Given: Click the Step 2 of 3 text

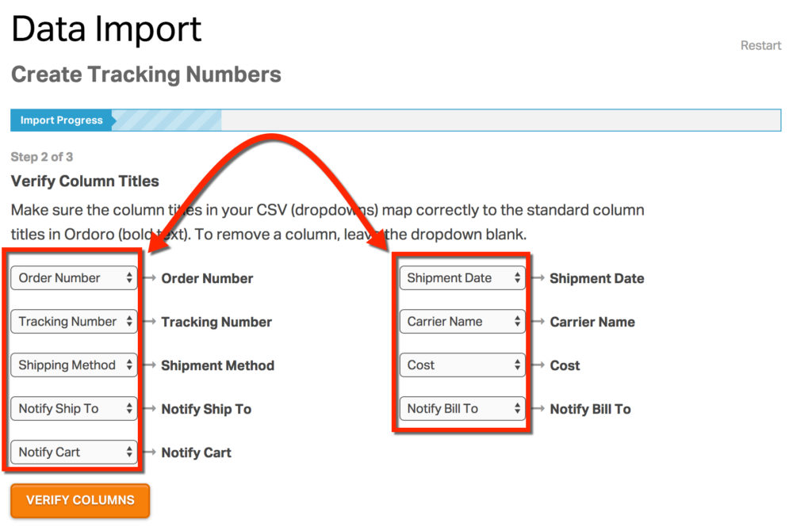Looking at the screenshot, I should (x=42, y=157).
